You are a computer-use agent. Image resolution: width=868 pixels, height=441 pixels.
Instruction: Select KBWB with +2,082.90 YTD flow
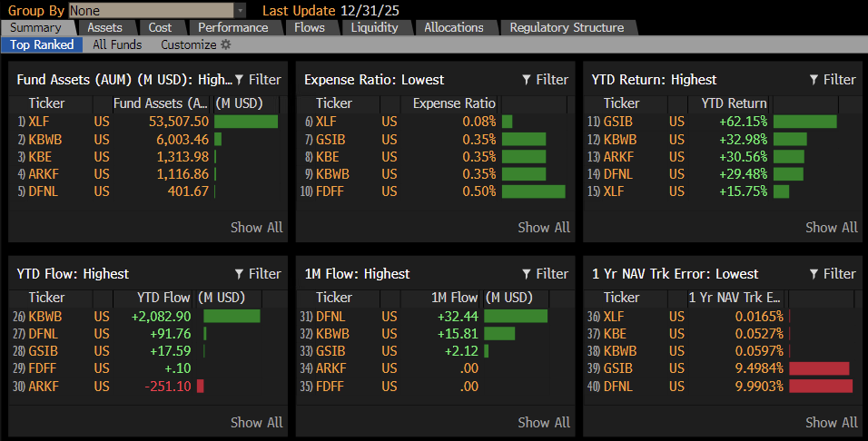tap(44, 317)
